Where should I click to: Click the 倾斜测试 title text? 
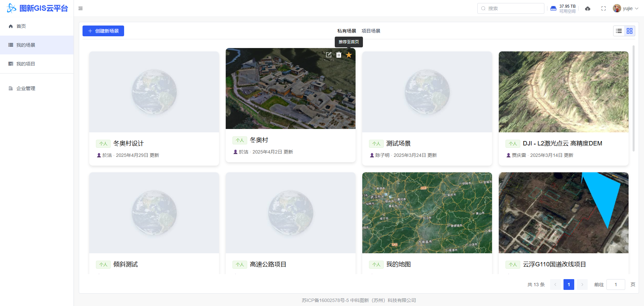pyautogui.click(x=125, y=264)
